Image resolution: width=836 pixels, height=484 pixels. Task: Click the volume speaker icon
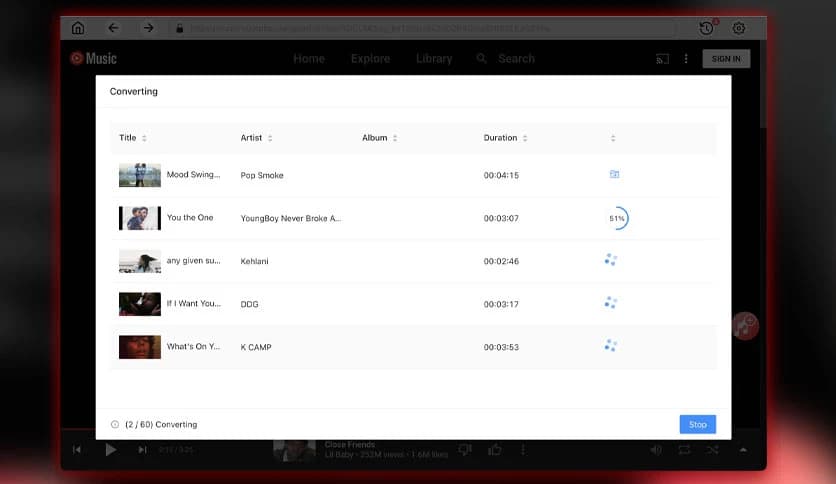pyautogui.click(x=656, y=450)
